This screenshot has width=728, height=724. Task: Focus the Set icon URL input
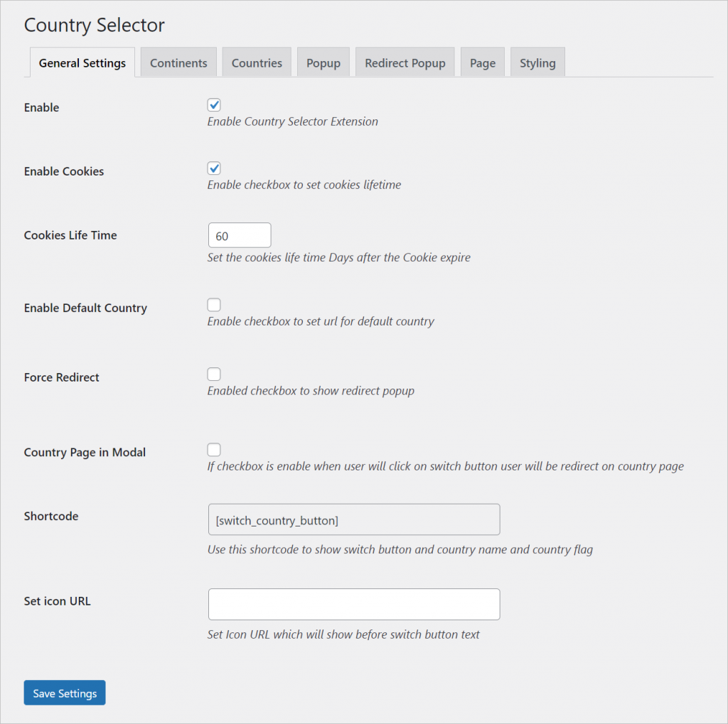353,603
